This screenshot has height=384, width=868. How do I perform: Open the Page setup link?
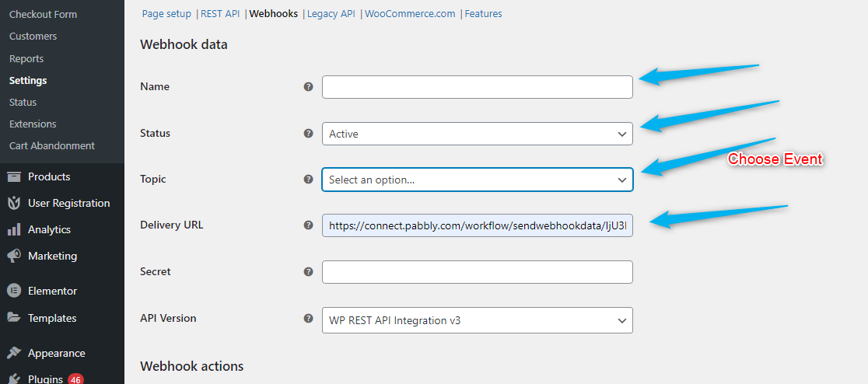(166, 14)
